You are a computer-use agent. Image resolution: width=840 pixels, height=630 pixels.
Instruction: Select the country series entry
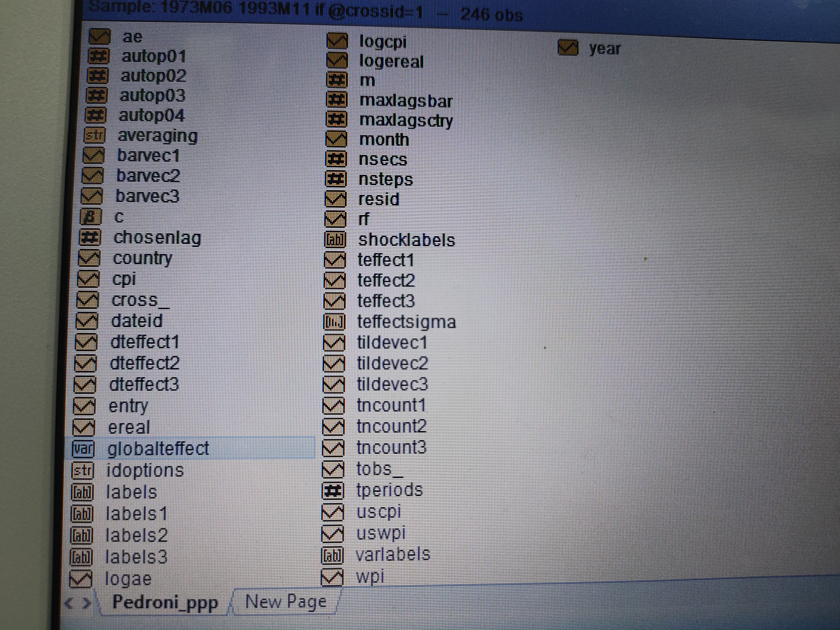tap(142, 259)
